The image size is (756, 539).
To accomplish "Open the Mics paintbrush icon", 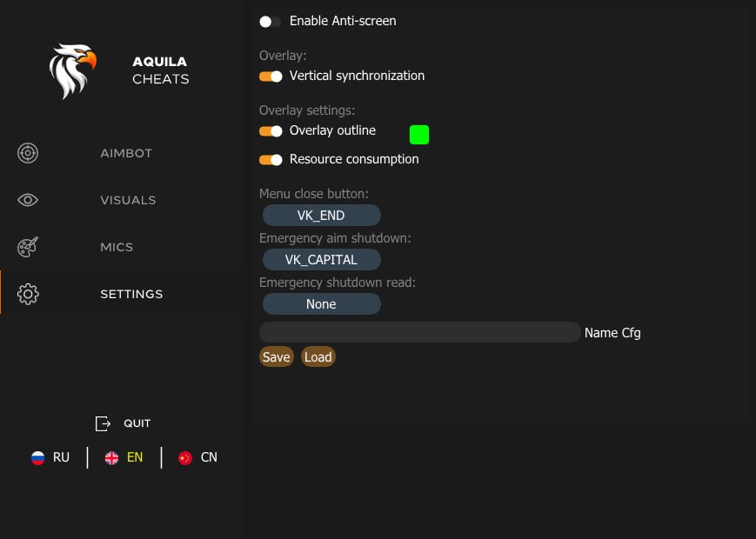I will tap(27, 247).
